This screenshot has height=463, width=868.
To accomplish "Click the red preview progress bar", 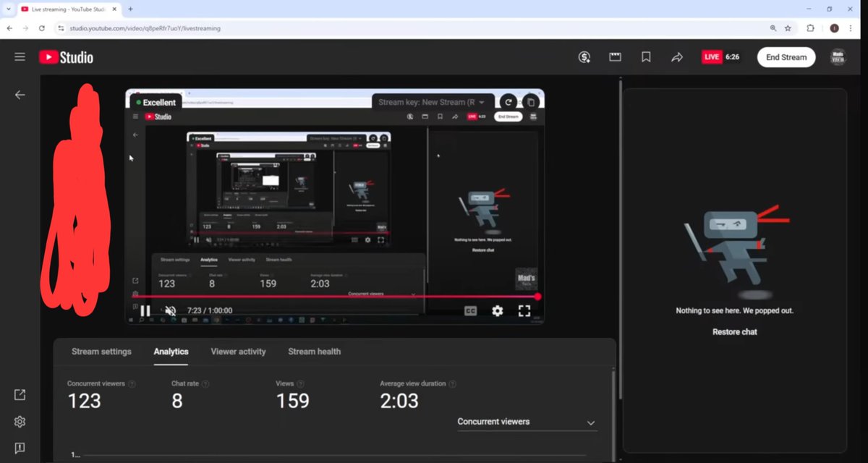I will [x=334, y=297].
